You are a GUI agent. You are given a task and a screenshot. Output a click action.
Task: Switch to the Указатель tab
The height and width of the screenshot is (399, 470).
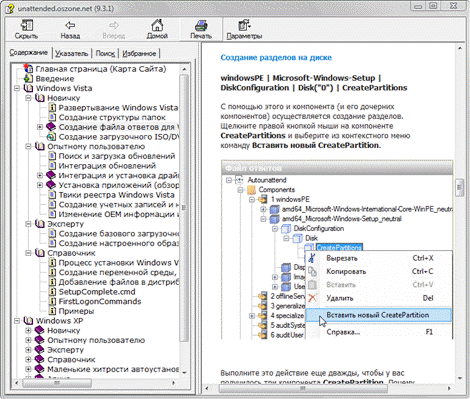(72, 53)
